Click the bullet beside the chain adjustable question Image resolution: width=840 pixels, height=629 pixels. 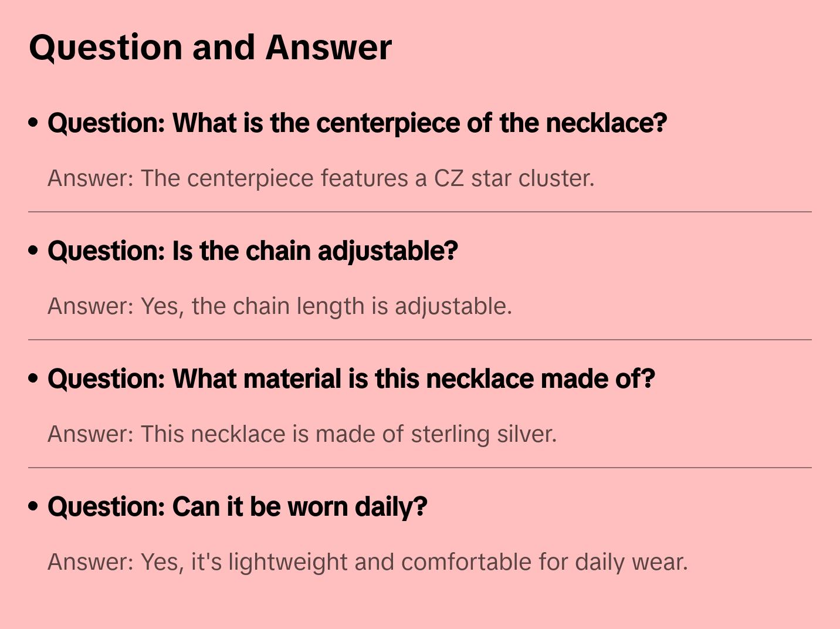pos(33,251)
